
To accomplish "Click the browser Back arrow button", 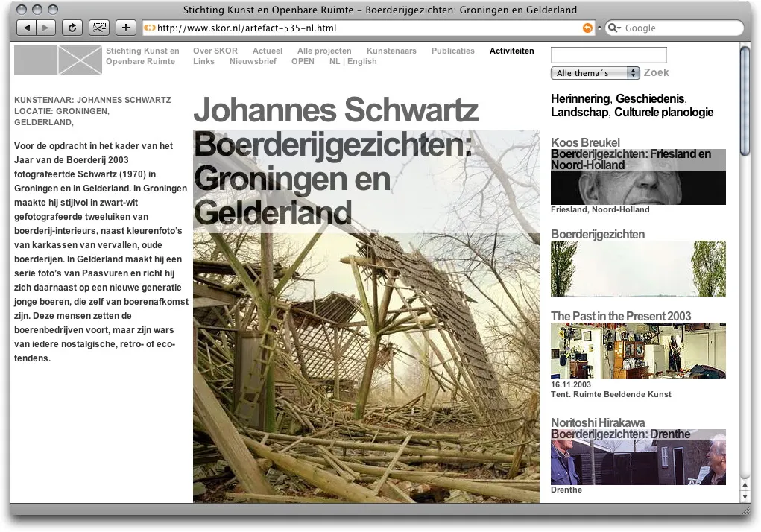I will tap(26, 28).
